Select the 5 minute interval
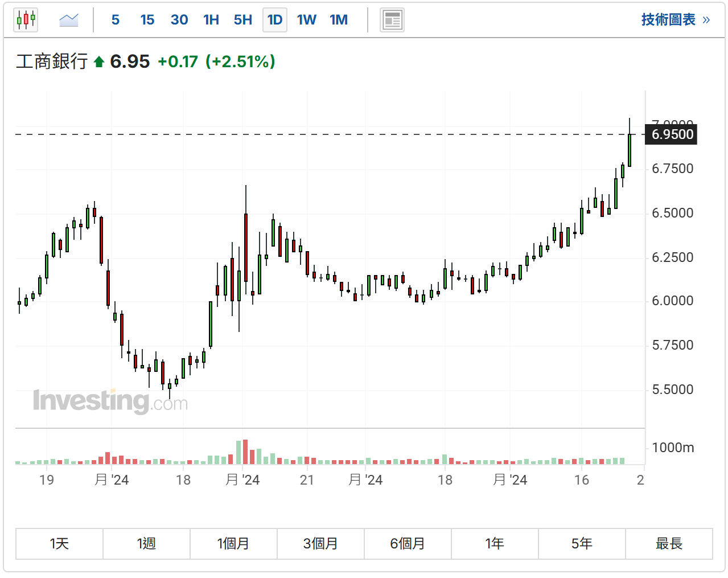Image resolution: width=728 pixels, height=578 pixels. tap(116, 20)
